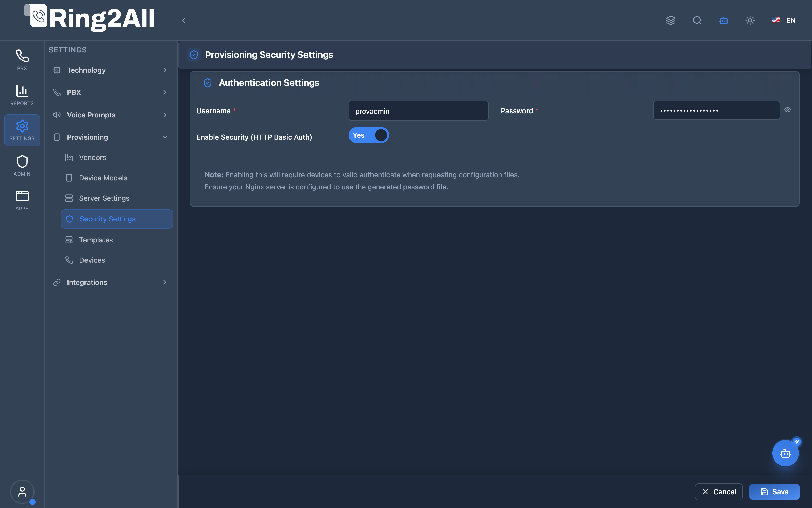Collapse the sidebar with the back arrow
Image resolution: width=812 pixels, height=508 pixels.
pyautogui.click(x=183, y=20)
